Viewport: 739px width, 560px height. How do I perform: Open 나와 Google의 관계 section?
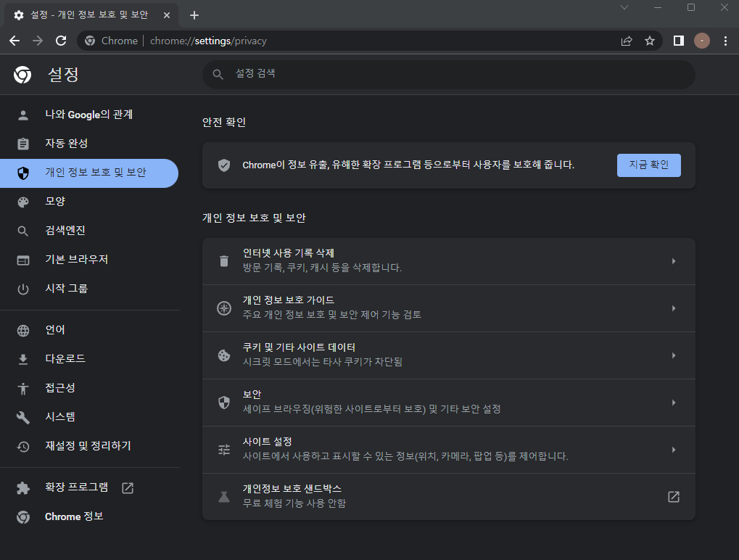point(89,115)
